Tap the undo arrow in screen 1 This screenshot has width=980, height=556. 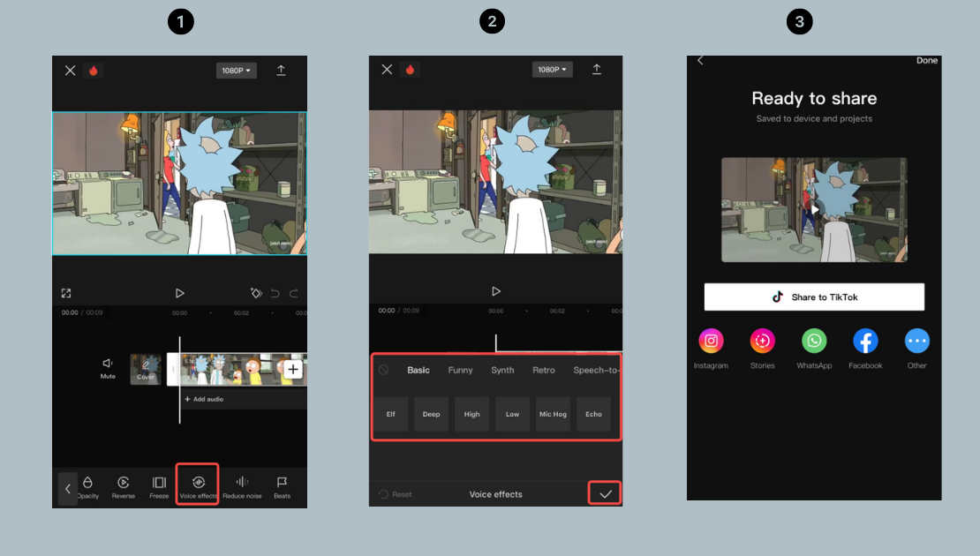coord(275,293)
